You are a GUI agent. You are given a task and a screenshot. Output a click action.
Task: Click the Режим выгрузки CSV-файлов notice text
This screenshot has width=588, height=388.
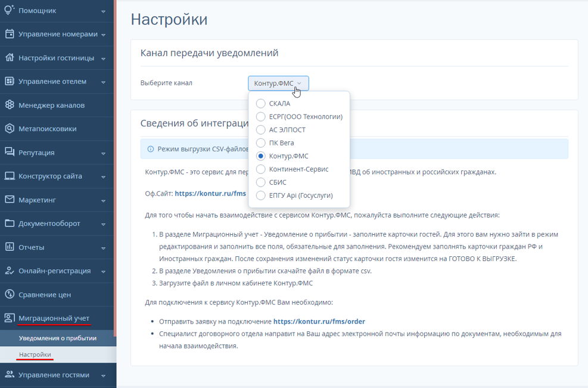click(203, 149)
